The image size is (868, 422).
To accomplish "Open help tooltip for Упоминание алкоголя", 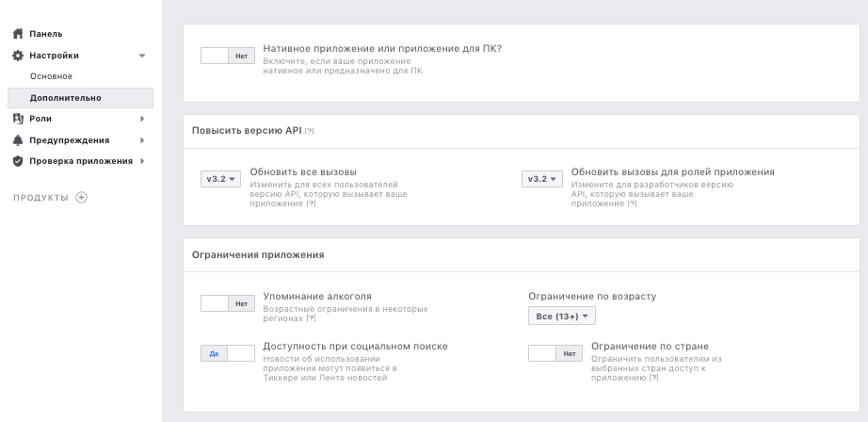I will point(311,318).
